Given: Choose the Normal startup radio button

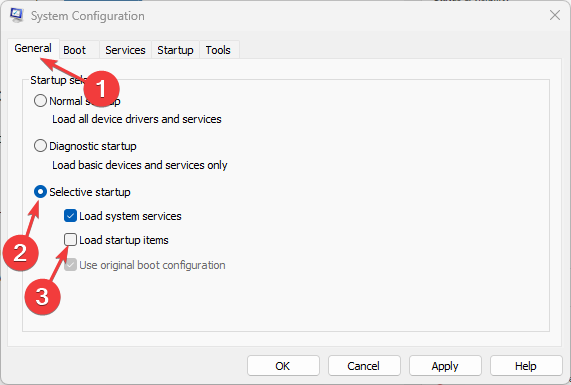Looking at the screenshot, I should pos(40,101).
